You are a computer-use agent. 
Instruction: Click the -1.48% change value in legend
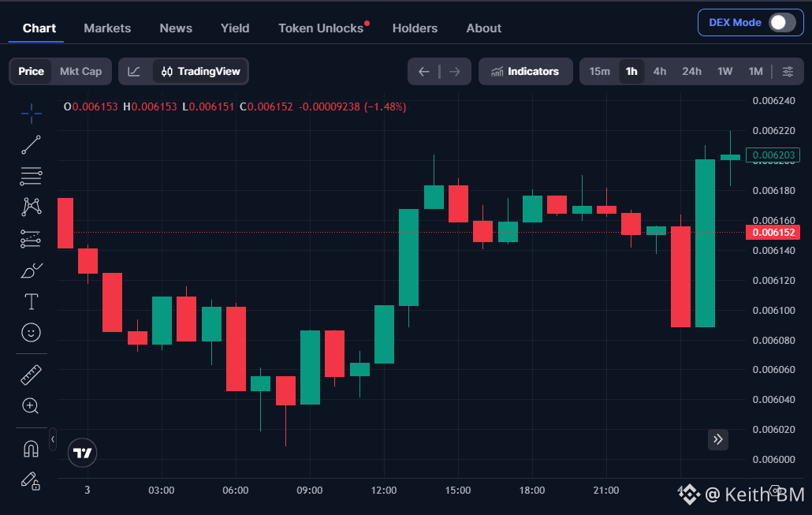pos(386,106)
